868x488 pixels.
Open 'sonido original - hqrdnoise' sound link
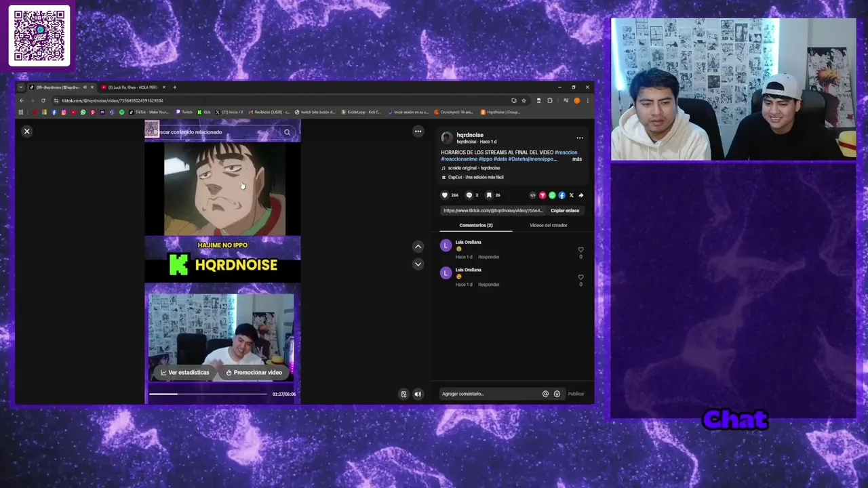click(474, 168)
